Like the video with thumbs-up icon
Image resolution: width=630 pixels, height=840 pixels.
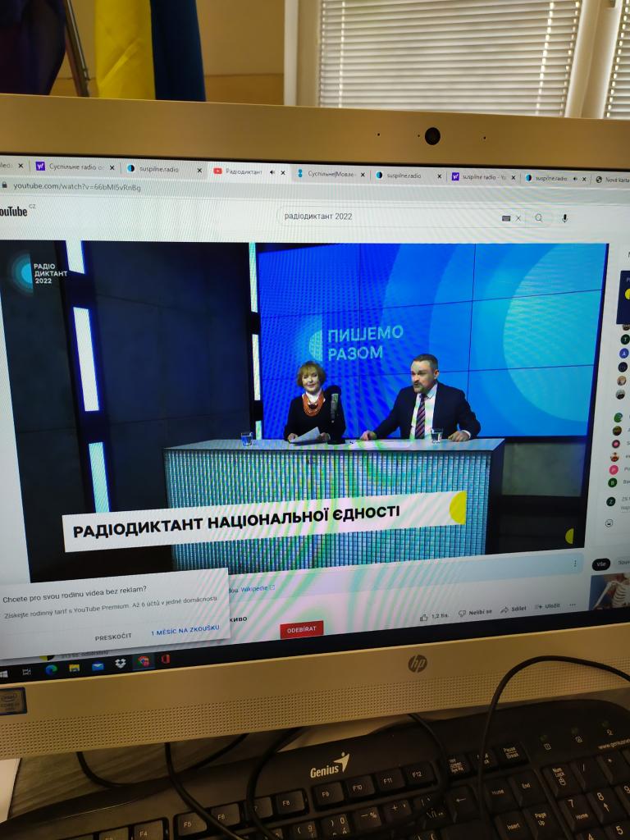point(424,616)
